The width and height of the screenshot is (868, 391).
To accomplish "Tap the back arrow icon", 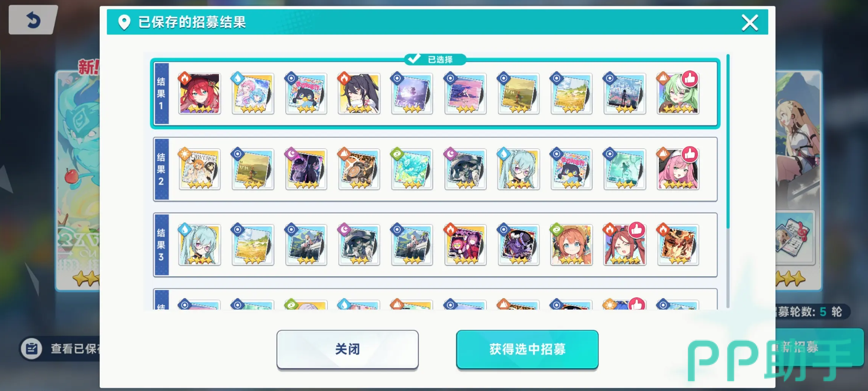I will point(33,20).
